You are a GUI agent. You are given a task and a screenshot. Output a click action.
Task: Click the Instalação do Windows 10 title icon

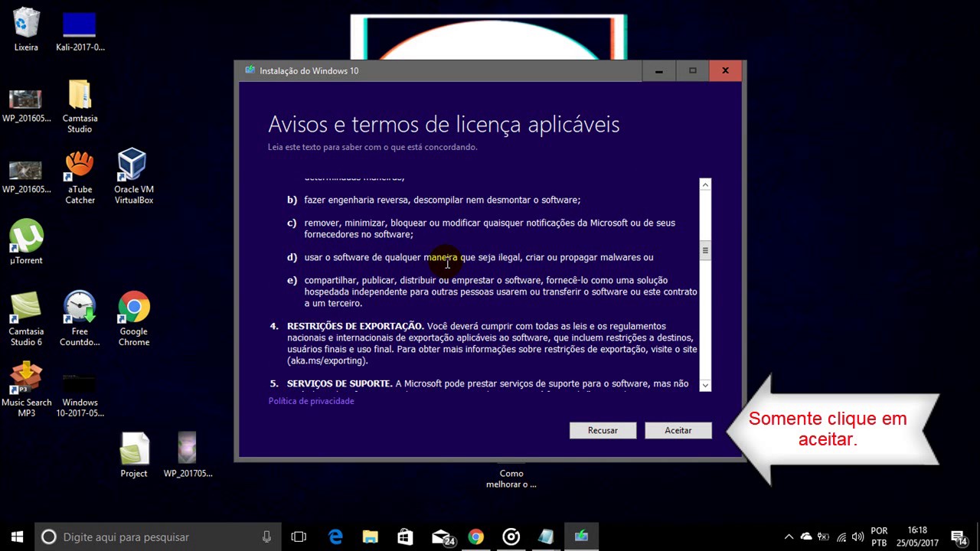(250, 70)
